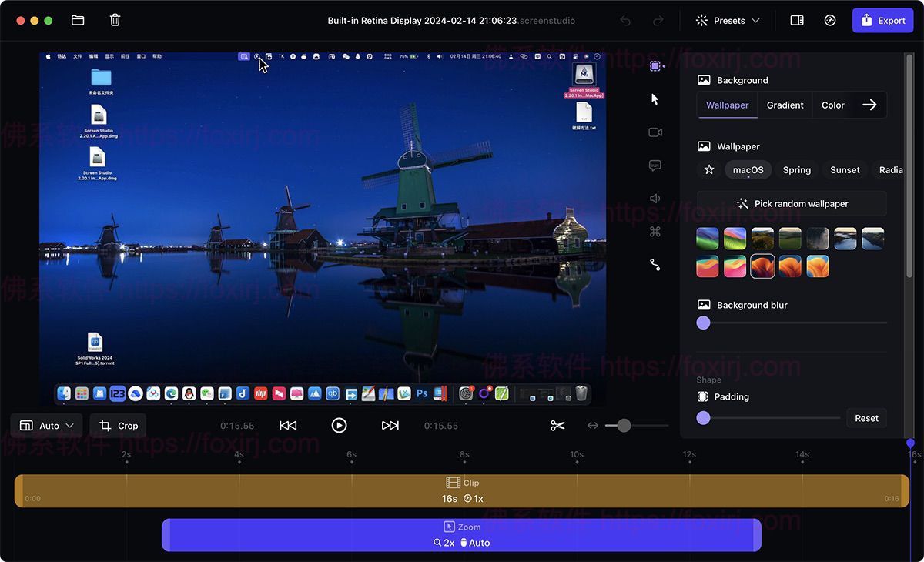Open the captions panel icon
The image size is (924, 562).
coord(654,165)
